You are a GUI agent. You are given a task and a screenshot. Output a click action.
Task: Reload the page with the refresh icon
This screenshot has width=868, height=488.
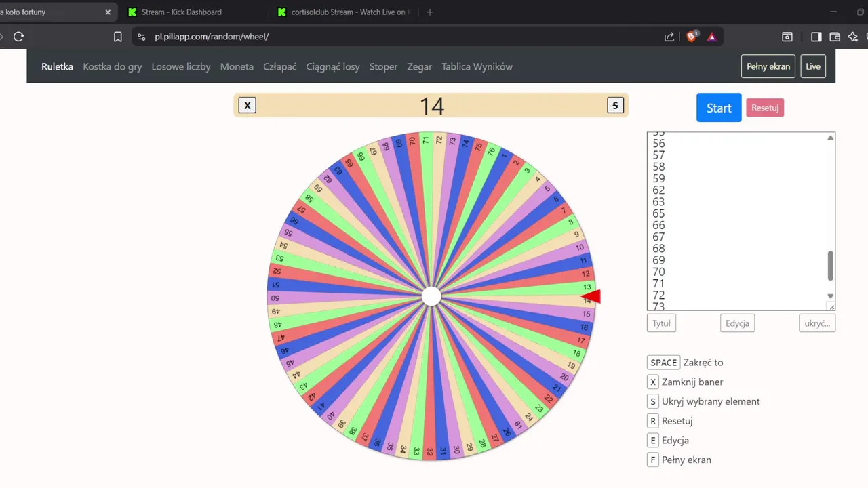click(18, 37)
